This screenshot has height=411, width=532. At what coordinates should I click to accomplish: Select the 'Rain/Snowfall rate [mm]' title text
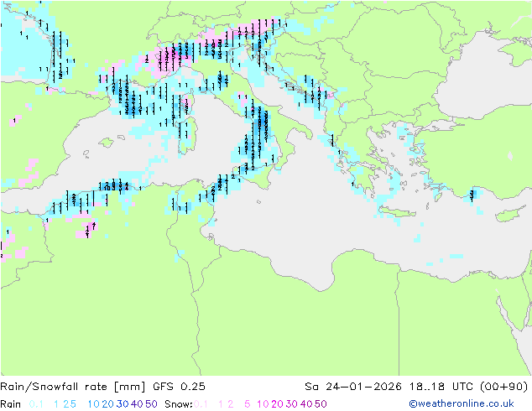point(73,387)
